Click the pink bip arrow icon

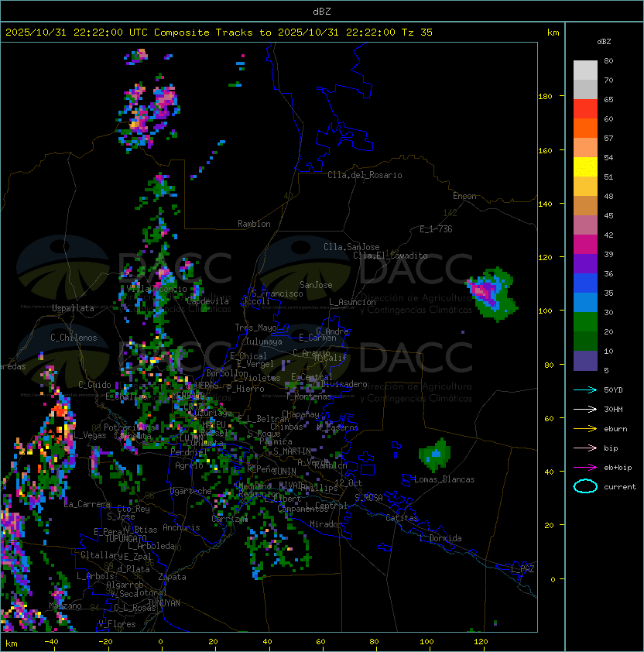coord(585,448)
